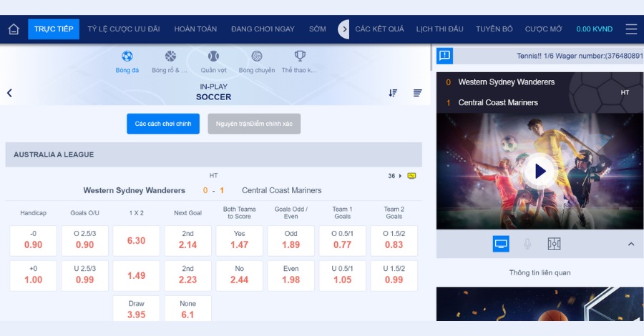The width and height of the screenshot is (644, 336).
Task: Bet Team 1 Under 0.5/1 at 1.05
Action: 343,276
